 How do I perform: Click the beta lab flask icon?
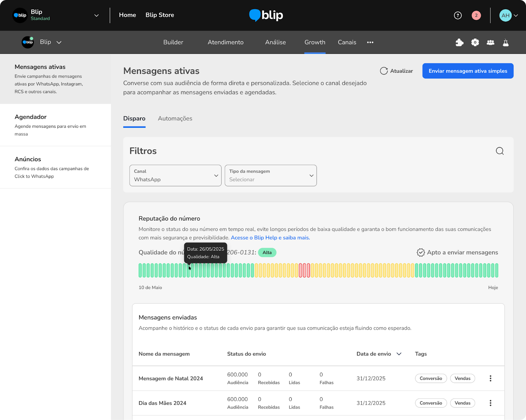(506, 42)
